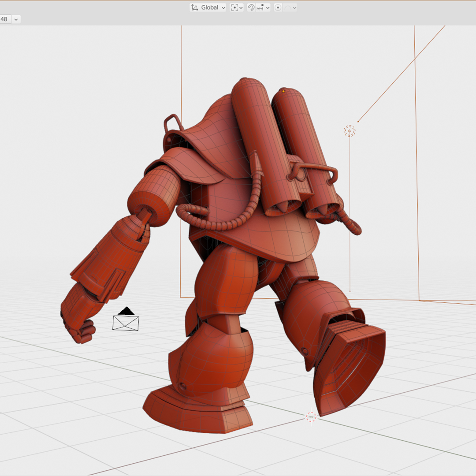Open the snap increment type menu
This screenshot has width=476, height=476.
click(x=264, y=7)
